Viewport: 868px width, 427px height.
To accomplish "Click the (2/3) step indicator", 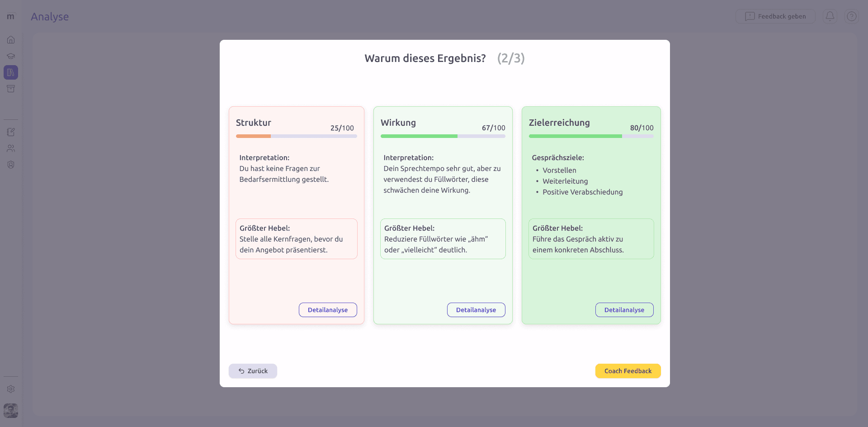I will [x=511, y=58].
